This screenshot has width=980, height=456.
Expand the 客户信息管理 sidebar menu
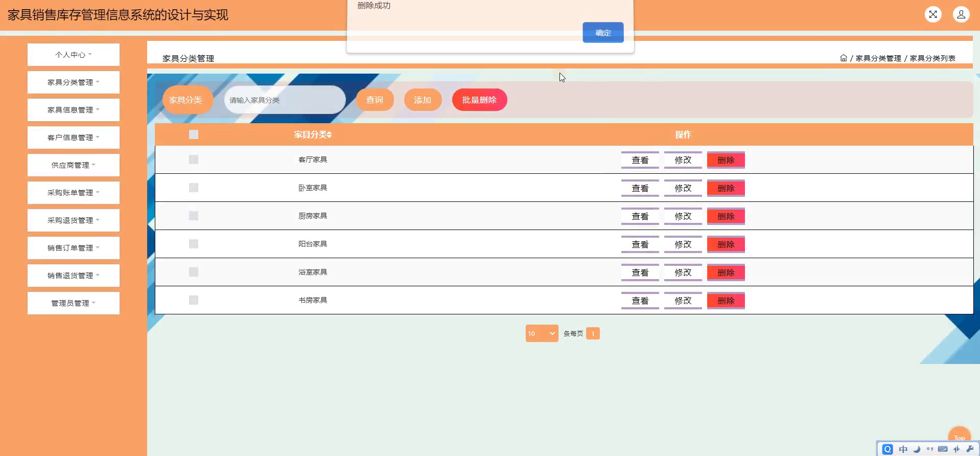[74, 138]
